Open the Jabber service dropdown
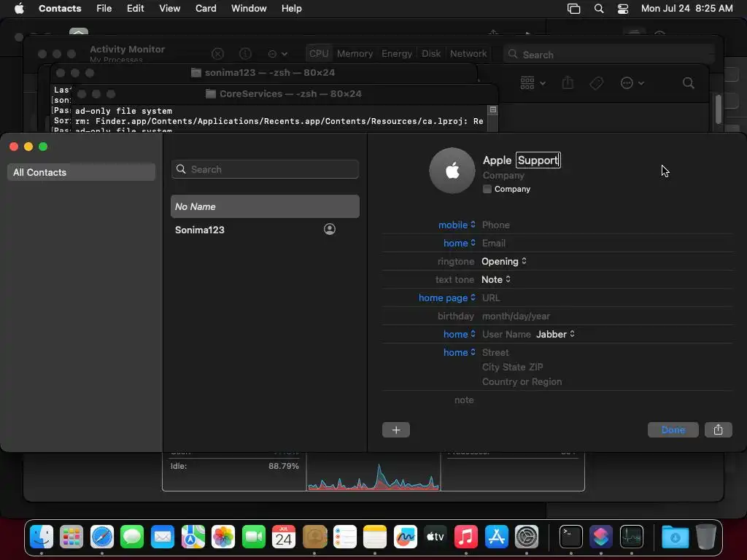The image size is (747, 560). point(555,334)
